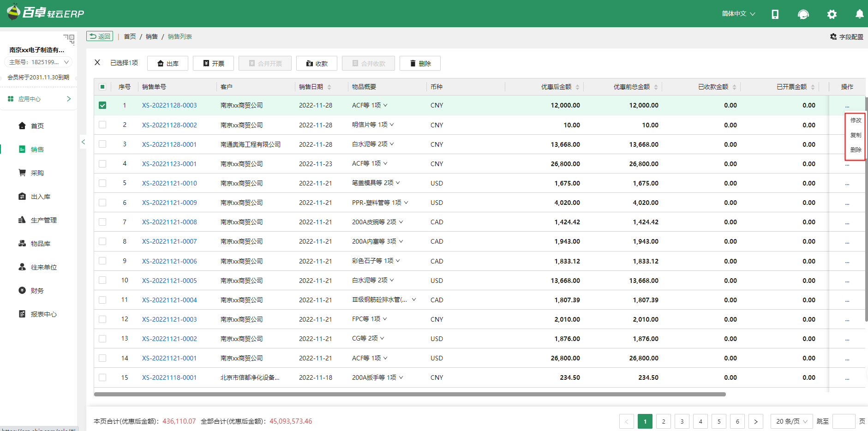Image resolution: width=868 pixels, height=431 pixels.
Task: Click the horizontal table scrollbar
Action: pos(410,395)
